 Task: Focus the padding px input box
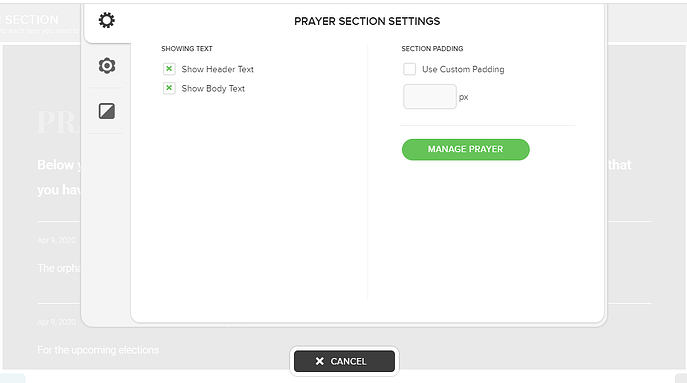click(430, 96)
